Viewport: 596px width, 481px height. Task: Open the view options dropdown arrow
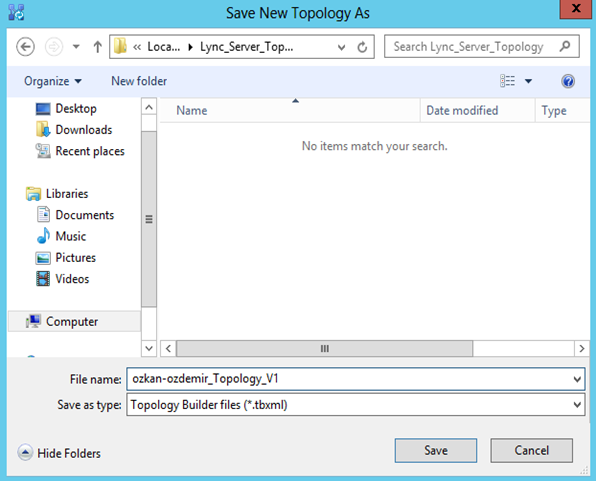pyautogui.click(x=528, y=81)
